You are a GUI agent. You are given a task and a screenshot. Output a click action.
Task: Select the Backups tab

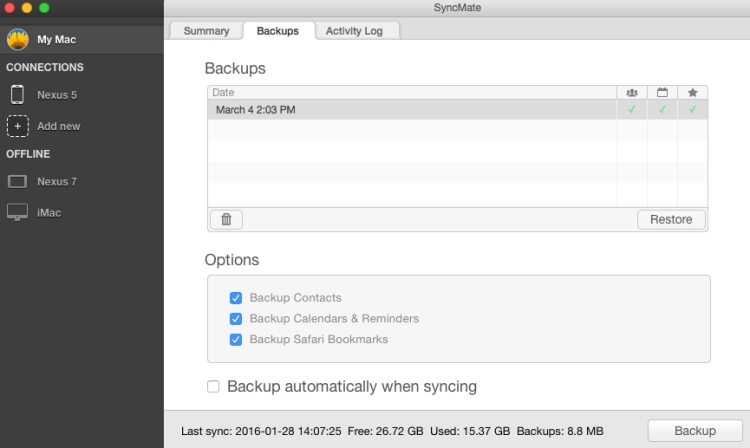tap(278, 31)
